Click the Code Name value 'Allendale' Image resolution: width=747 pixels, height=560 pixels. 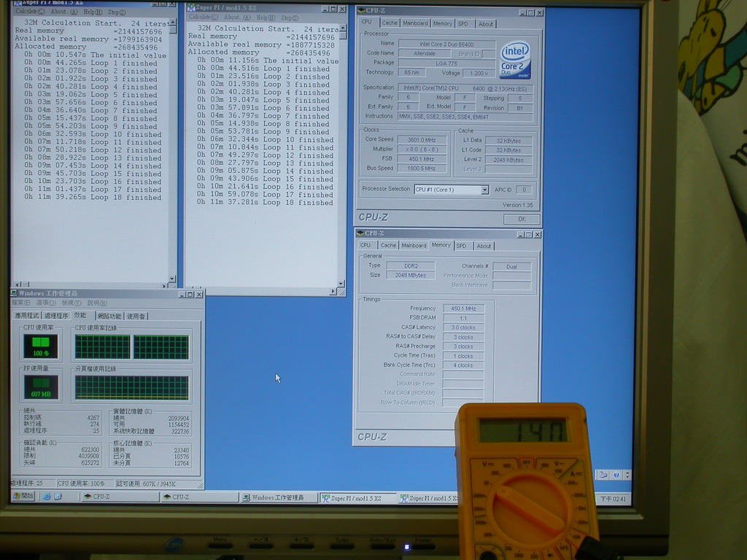[x=424, y=53]
